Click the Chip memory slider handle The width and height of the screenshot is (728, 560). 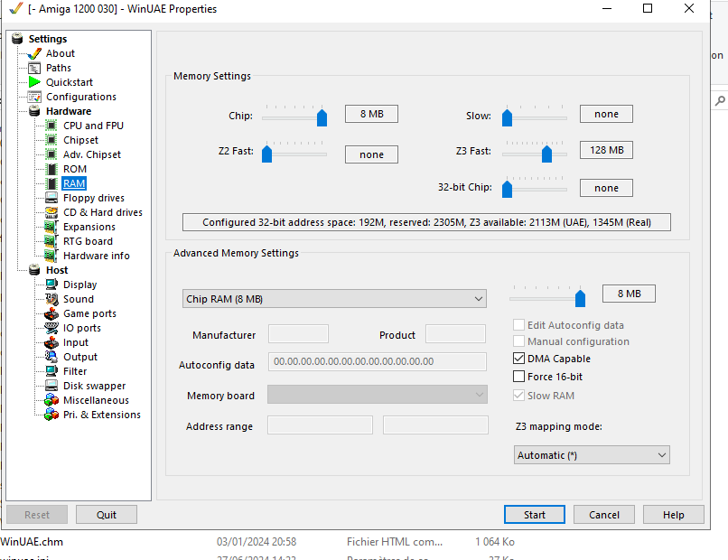[322, 117]
